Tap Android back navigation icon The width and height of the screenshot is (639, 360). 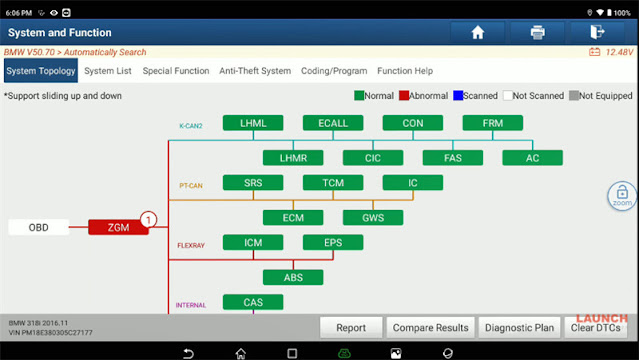click(188, 353)
